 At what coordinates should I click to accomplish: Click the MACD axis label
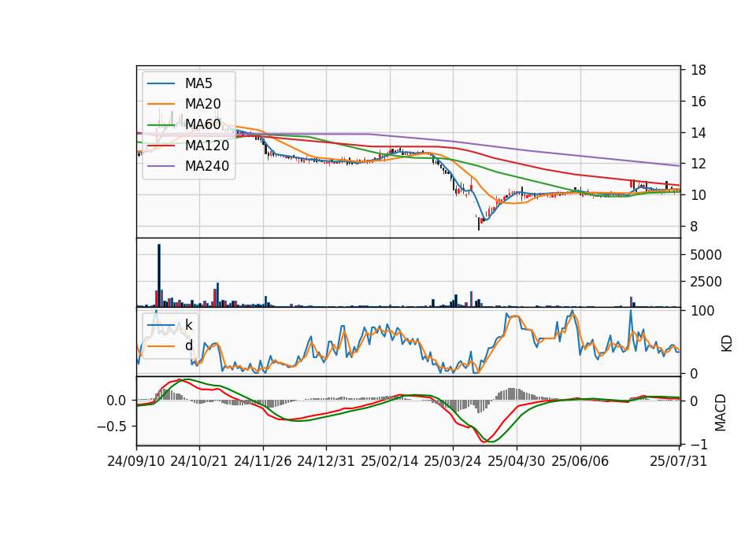coord(721,412)
